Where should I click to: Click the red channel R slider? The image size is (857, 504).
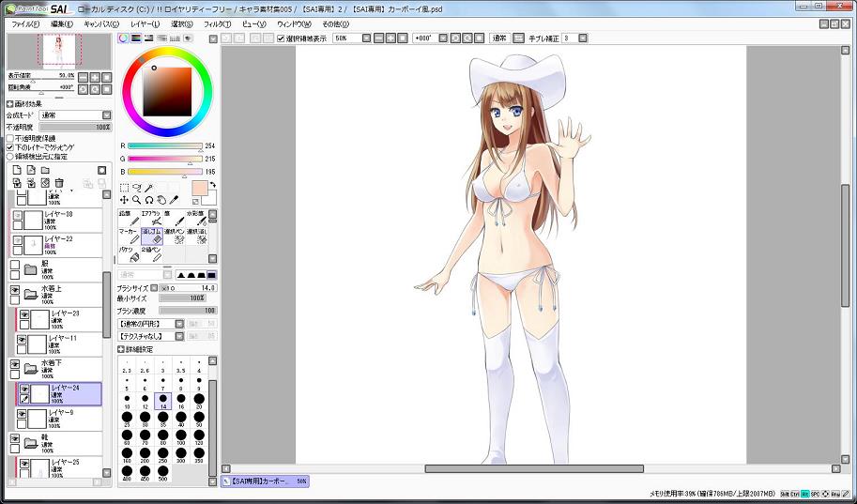tap(164, 146)
